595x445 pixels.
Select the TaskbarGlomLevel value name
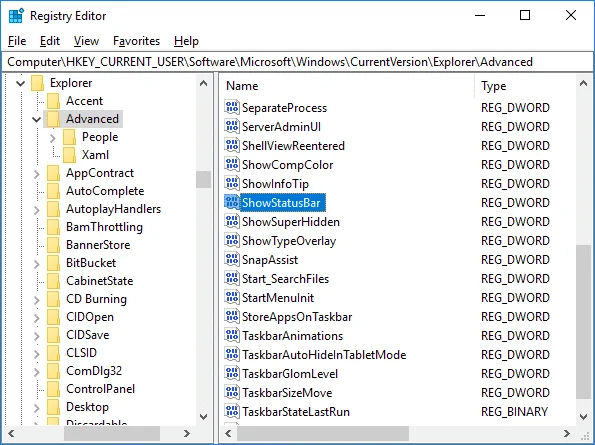pos(290,374)
